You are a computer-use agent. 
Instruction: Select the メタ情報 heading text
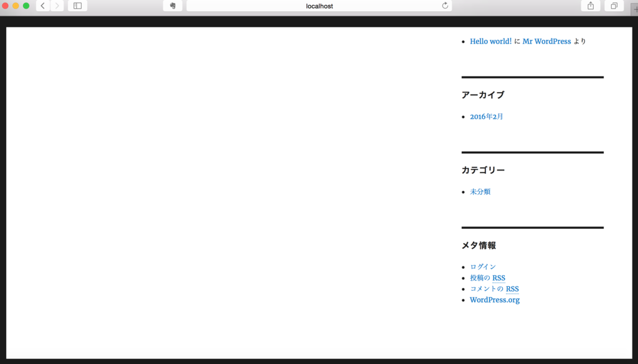click(x=478, y=245)
